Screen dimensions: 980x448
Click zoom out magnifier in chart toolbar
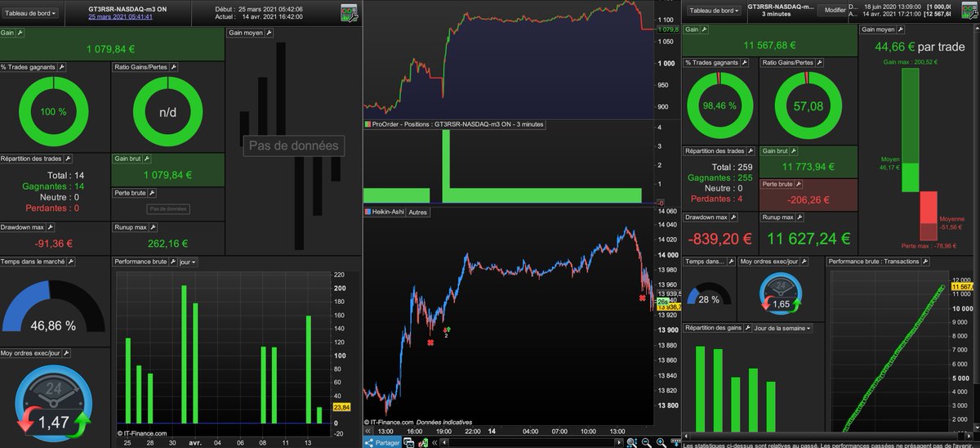tap(648, 442)
